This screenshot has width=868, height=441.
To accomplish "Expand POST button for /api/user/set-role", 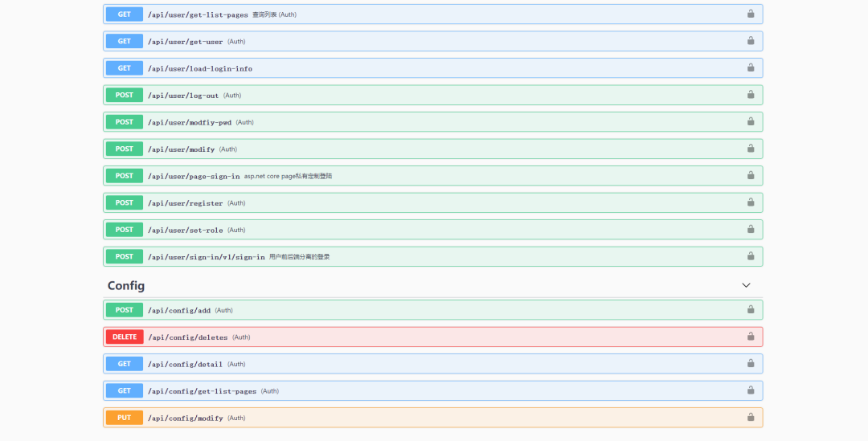I will pyautogui.click(x=125, y=230).
